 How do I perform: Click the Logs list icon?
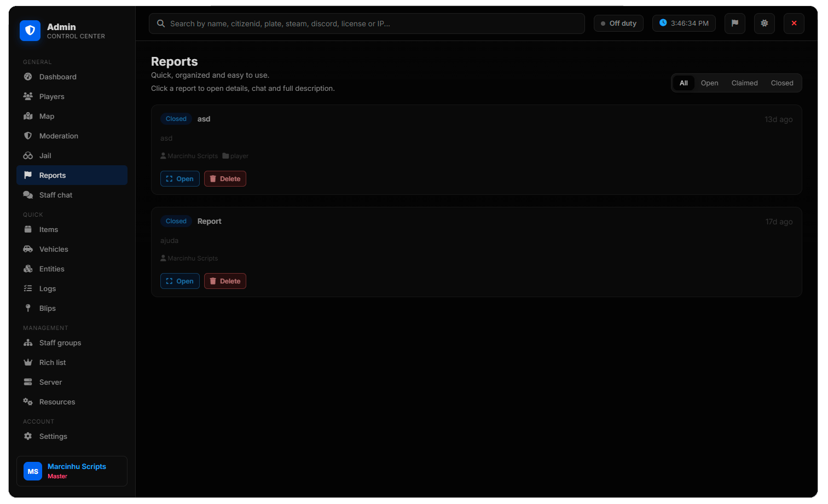tap(28, 288)
